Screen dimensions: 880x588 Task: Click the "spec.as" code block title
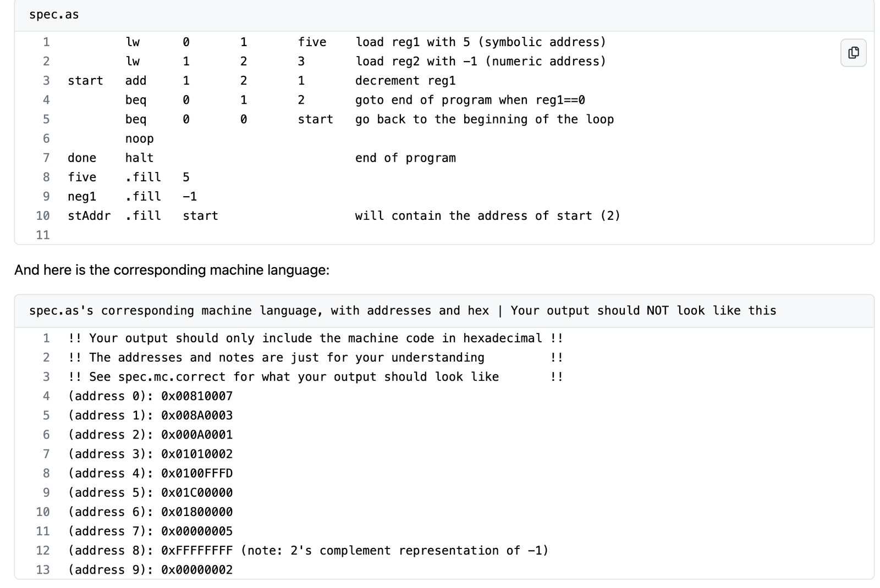click(54, 15)
